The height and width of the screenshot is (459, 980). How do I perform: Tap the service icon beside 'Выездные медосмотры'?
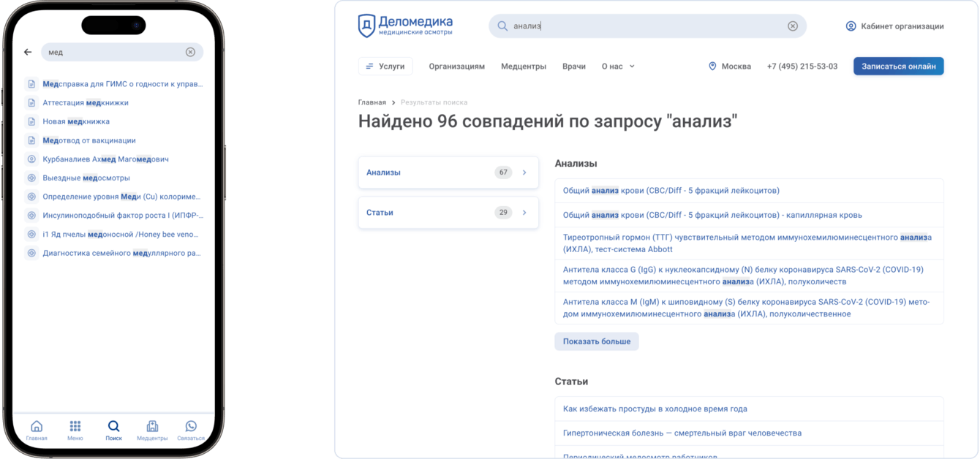tap(31, 178)
